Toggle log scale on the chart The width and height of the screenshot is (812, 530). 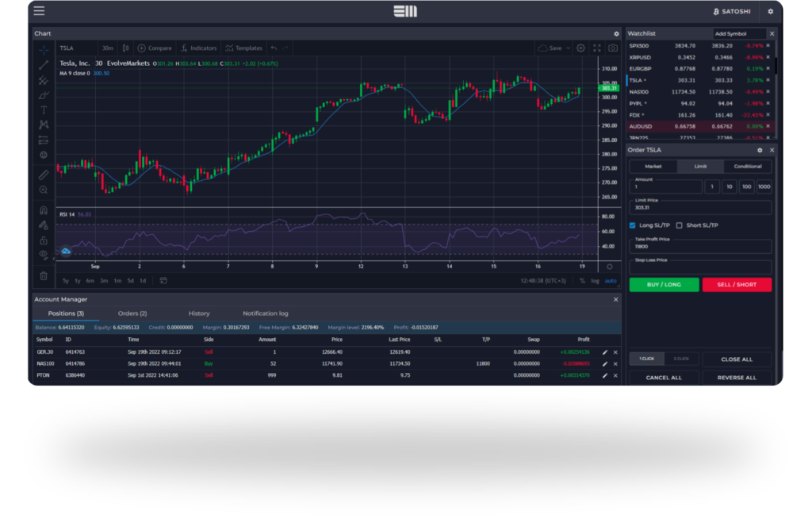595,280
